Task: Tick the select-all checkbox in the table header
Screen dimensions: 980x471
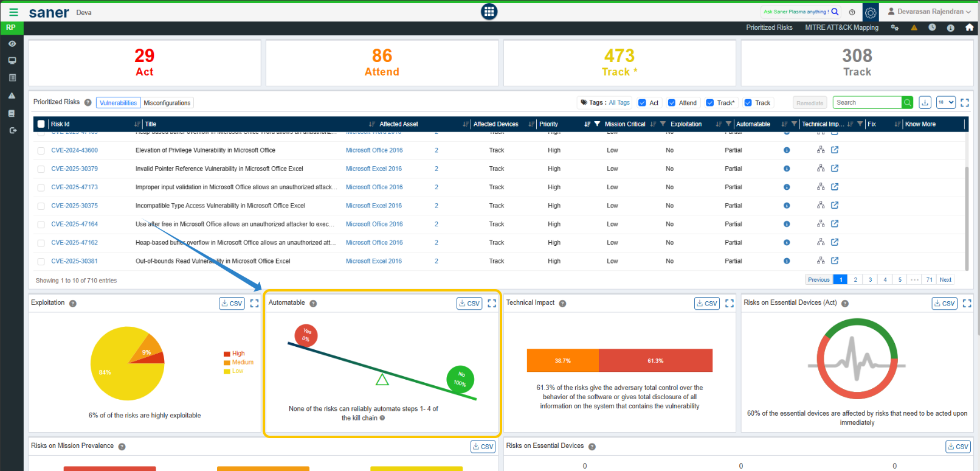Action: [x=41, y=124]
